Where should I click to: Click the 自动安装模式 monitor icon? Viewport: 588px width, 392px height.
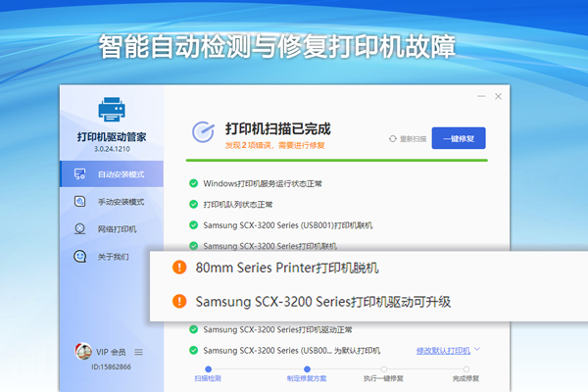pos(80,174)
